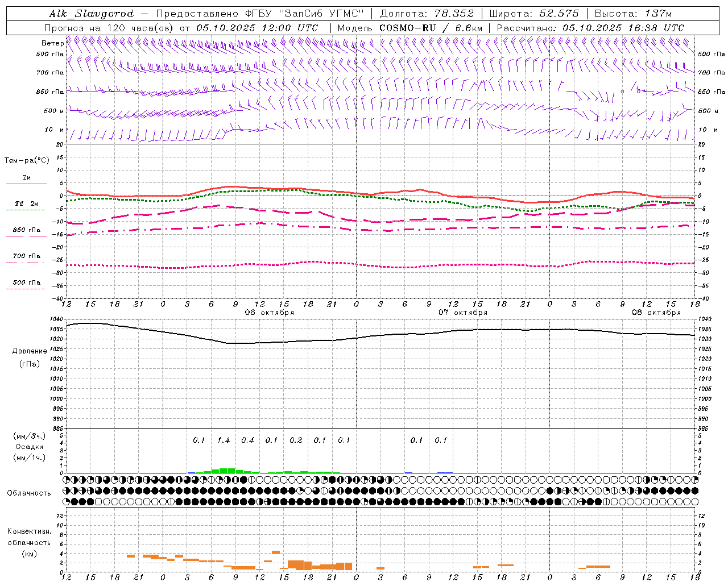Click the Модель COSMO-RU / 6.6км label
This screenshot has height=582, width=728.
[x=410, y=28]
